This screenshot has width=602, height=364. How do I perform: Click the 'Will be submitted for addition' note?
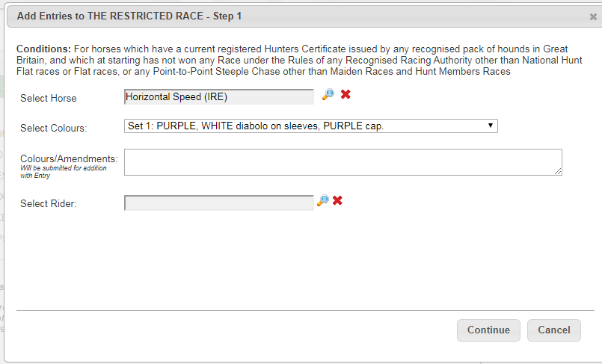(63, 170)
